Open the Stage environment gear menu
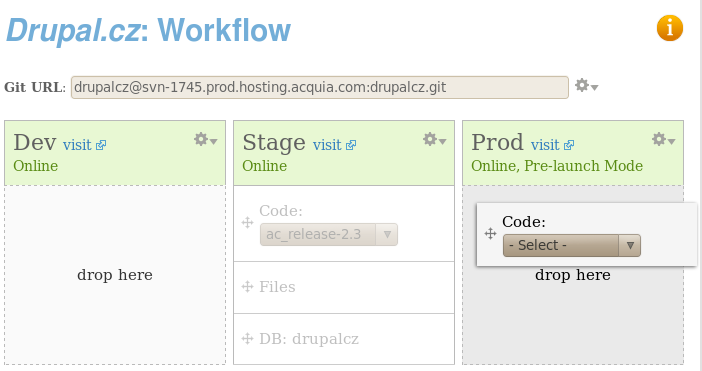 [x=435, y=140]
